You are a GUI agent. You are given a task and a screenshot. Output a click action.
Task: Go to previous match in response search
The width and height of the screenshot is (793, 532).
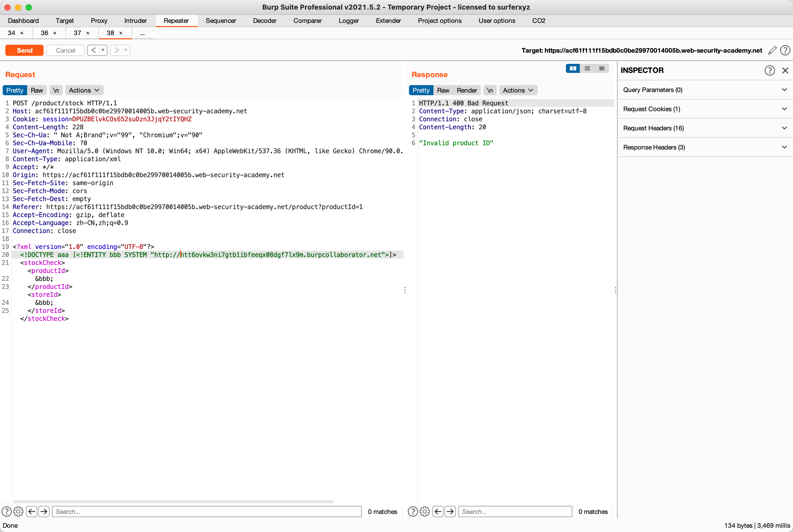[x=438, y=511]
